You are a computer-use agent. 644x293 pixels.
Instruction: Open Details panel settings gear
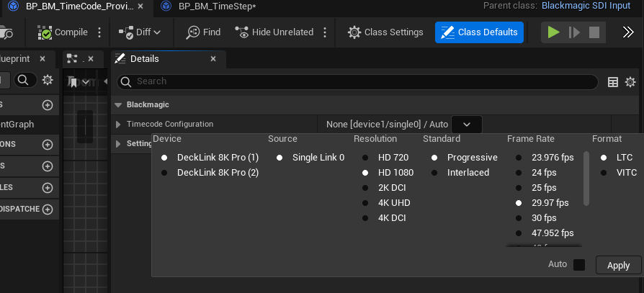pos(630,82)
